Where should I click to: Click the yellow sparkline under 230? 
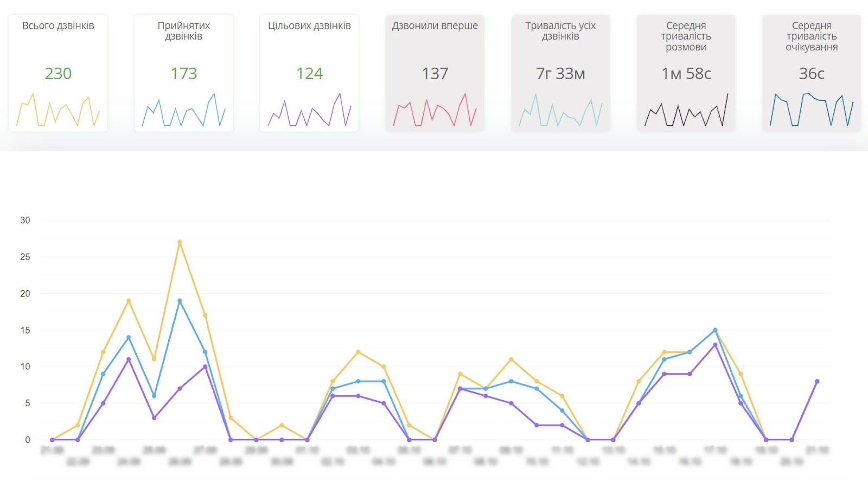[58, 110]
